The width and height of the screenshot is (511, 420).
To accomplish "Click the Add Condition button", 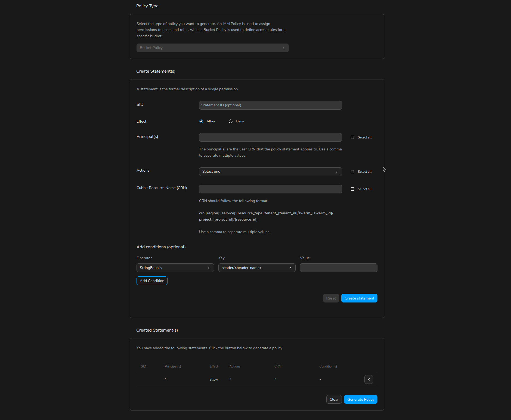I will (x=152, y=281).
